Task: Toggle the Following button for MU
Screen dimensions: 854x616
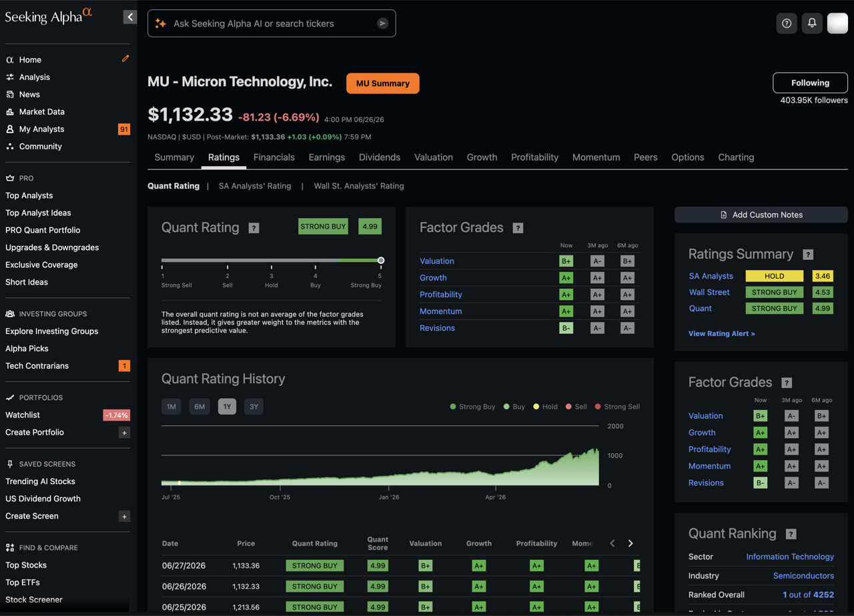Action: pos(810,83)
